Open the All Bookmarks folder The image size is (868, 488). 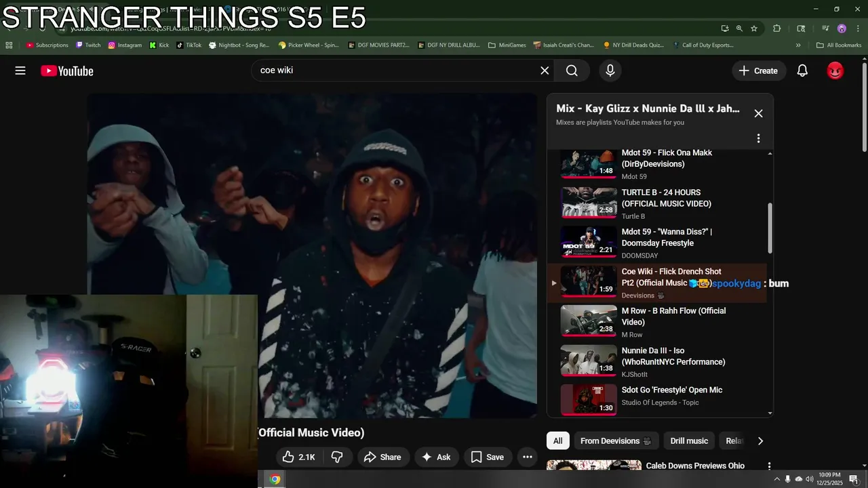pos(839,45)
